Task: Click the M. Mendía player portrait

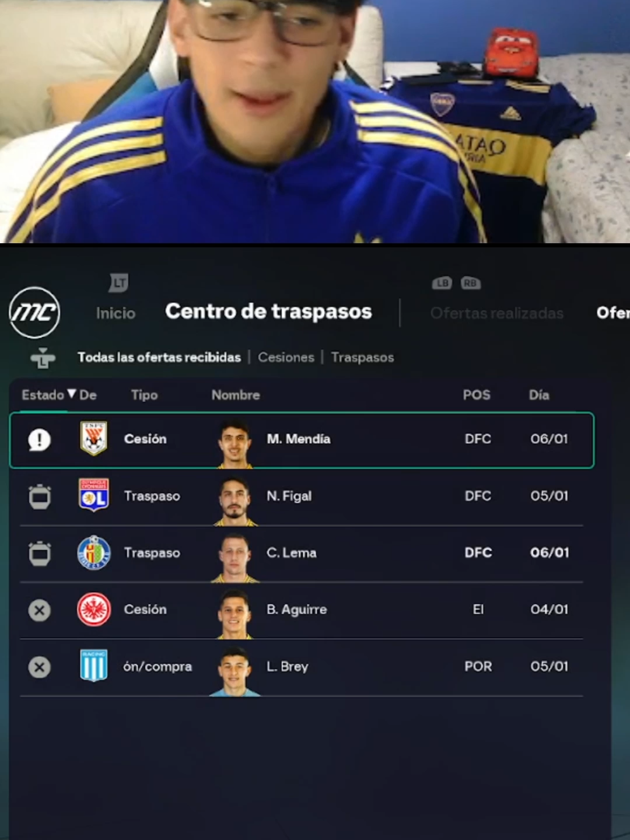Action: click(x=235, y=444)
